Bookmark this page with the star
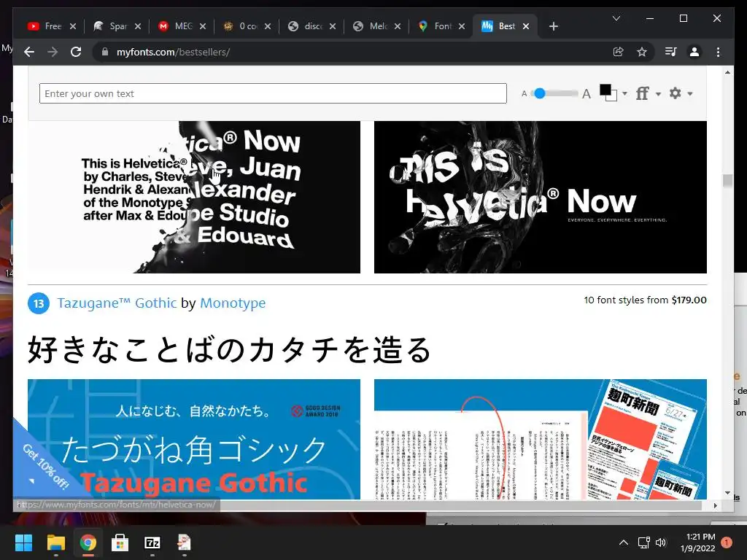 642,52
